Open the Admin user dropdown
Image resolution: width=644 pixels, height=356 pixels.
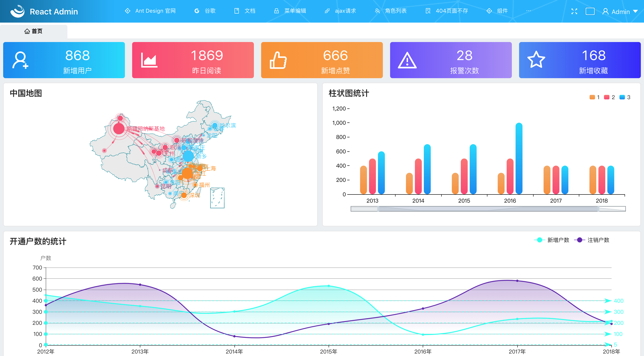point(620,12)
